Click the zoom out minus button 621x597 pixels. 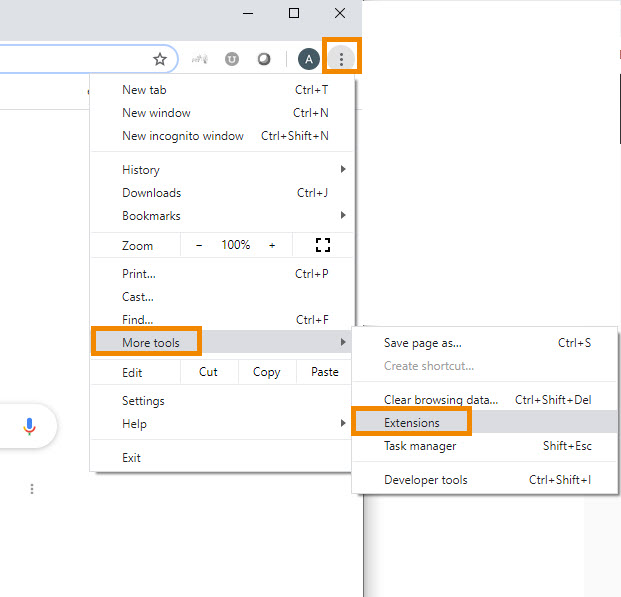(x=199, y=245)
